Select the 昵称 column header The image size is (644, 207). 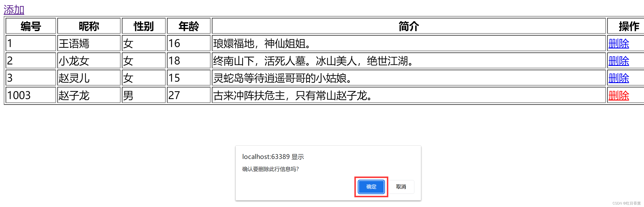[x=89, y=26]
